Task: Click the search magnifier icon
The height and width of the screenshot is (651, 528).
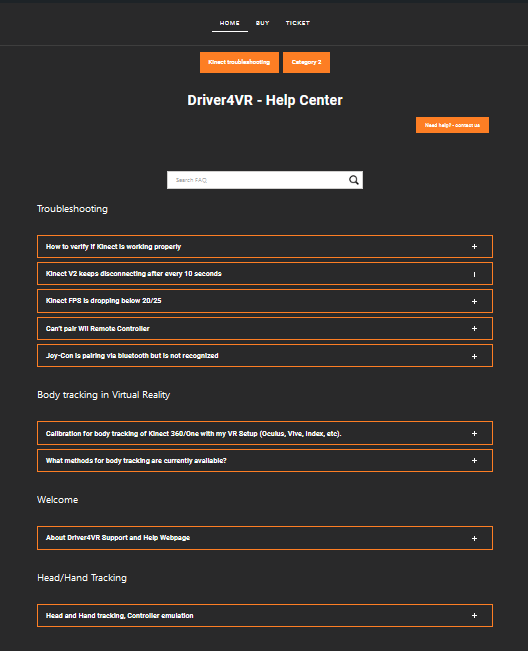Action: 354,180
